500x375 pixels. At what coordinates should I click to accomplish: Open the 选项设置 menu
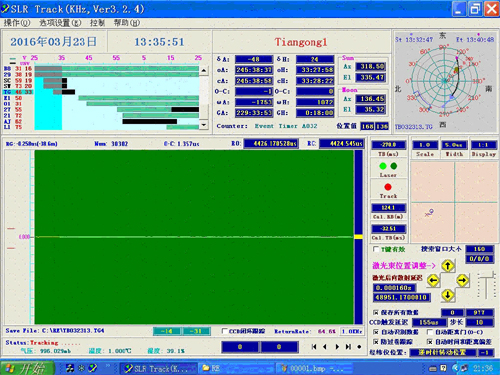(x=60, y=23)
